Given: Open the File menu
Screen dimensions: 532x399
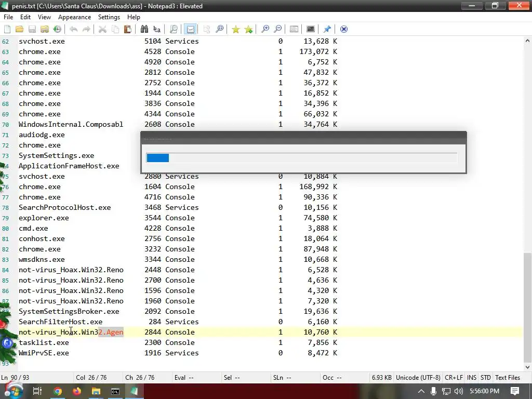Looking at the screenshot, I should point(8,17).
